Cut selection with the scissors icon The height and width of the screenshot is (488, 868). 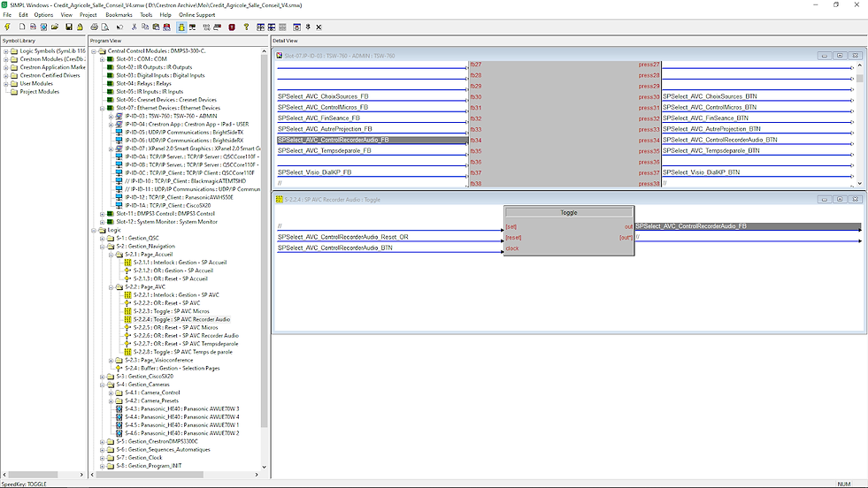[134, 27]
